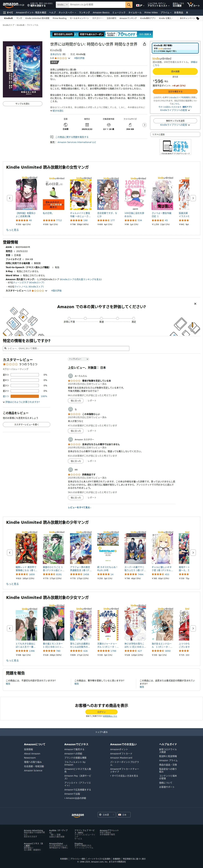Image resolution: width=203 pixels, height=868 pixels.
Task: Click the 注文を確定する button
Action: pos(175,91)
